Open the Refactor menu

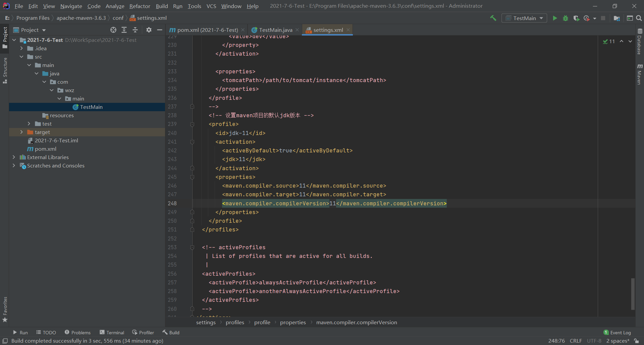[140, 6]
